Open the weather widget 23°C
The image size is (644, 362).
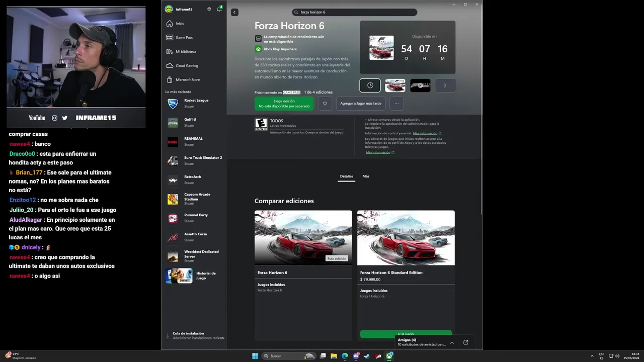[x=20, y=356]
